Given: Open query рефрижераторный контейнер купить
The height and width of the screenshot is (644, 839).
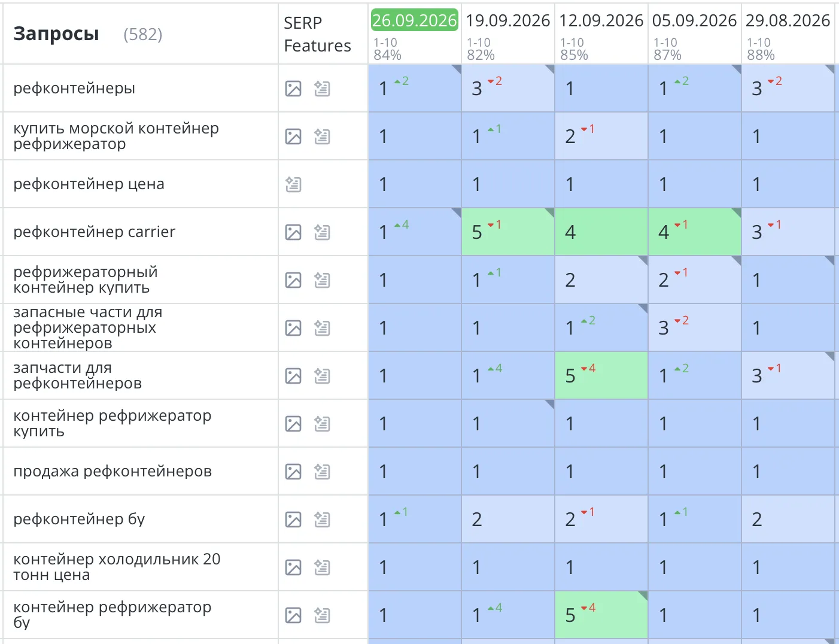Looking at the screenshot, I should tap(86, 280).
